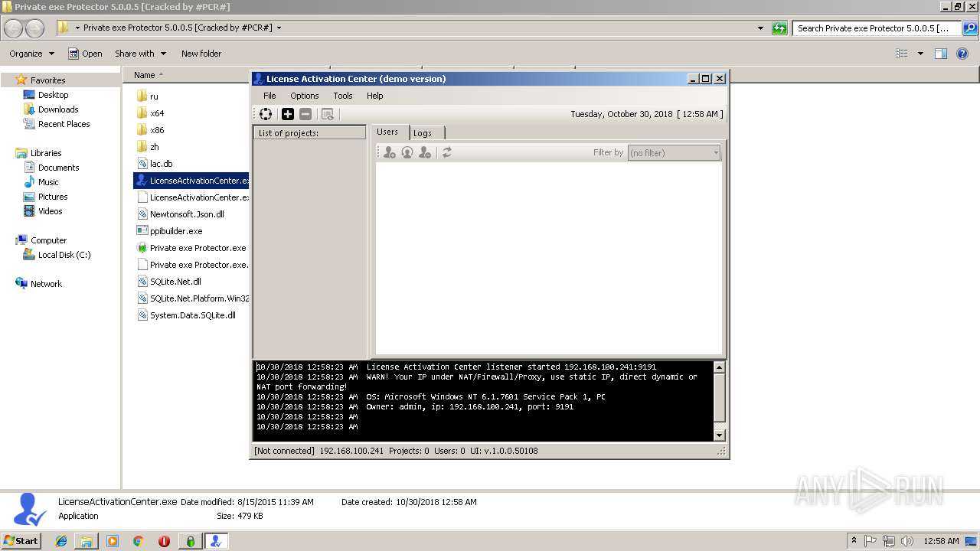Image resolution: width=980 pixels, height=551 pixels.
Task: Open Pictures library
Action: click(45, 197)
